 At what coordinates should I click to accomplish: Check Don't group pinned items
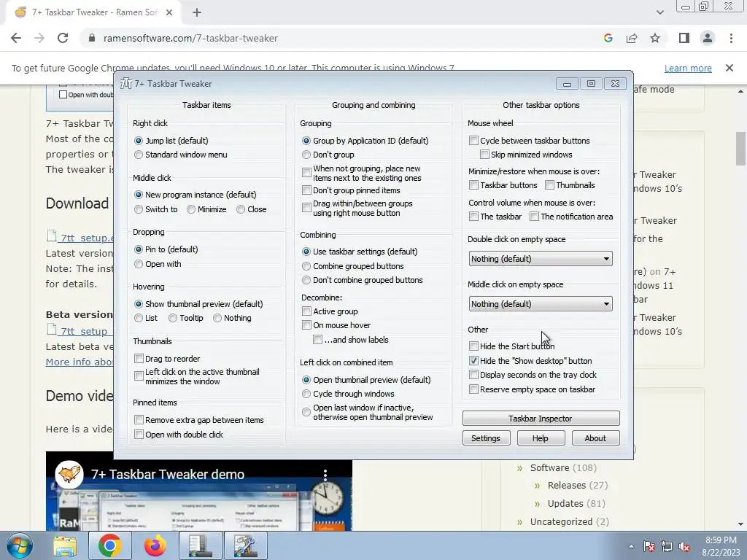click(x=306, y=190)
